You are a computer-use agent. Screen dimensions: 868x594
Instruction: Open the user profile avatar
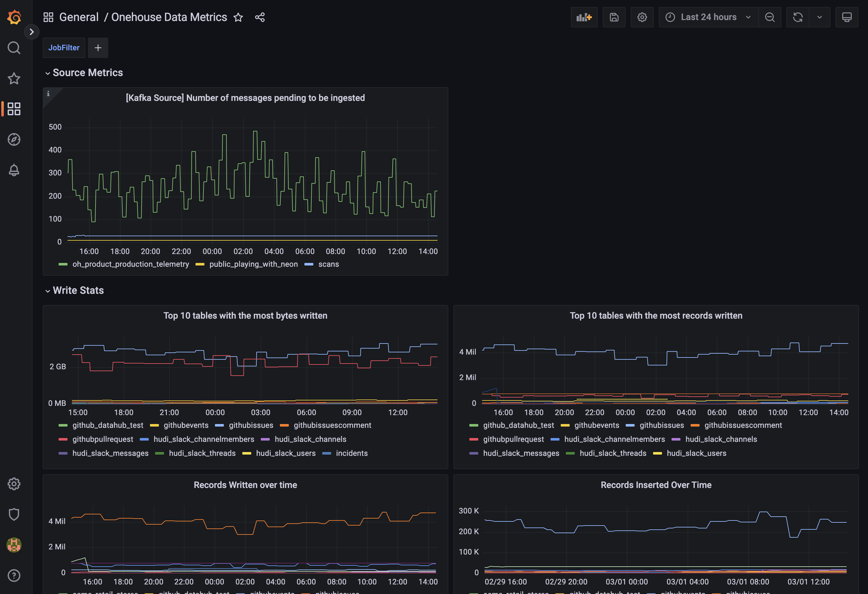point(14,545)
